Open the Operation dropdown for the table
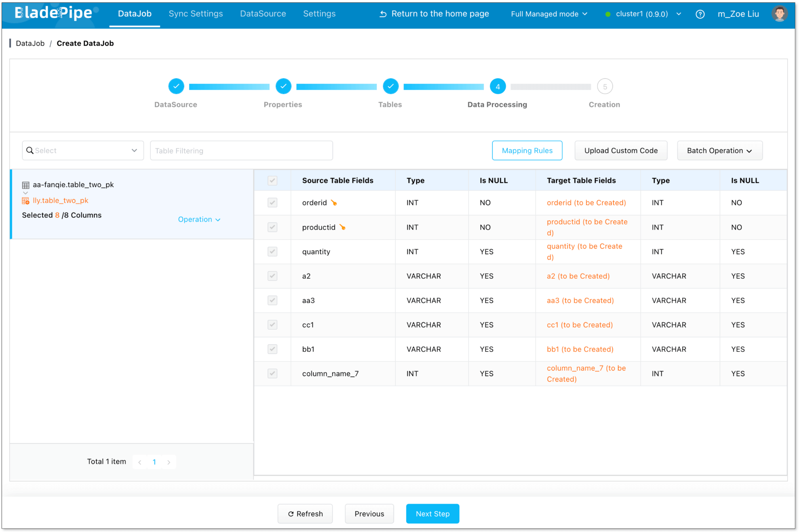Viewport: 799px width, 532px height. pyautogui.click(x=199, y=219)
